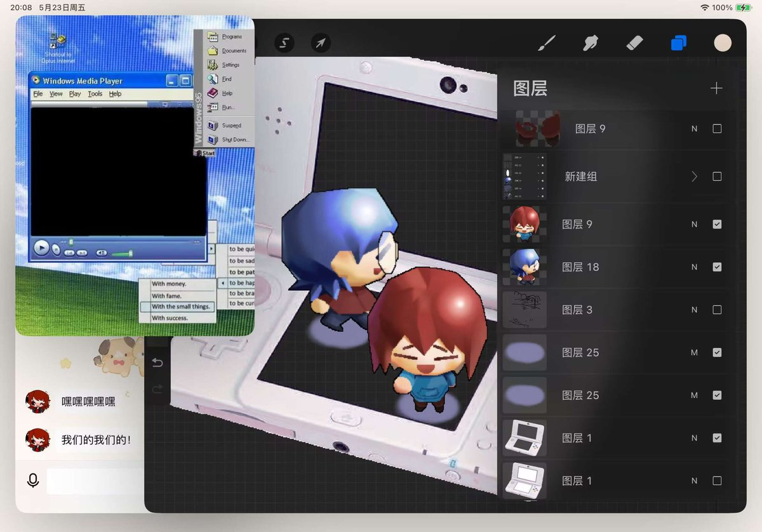Click the Programs icon in Windows 95 menu
The image size is (762, 532).
[x=213, y=37]
